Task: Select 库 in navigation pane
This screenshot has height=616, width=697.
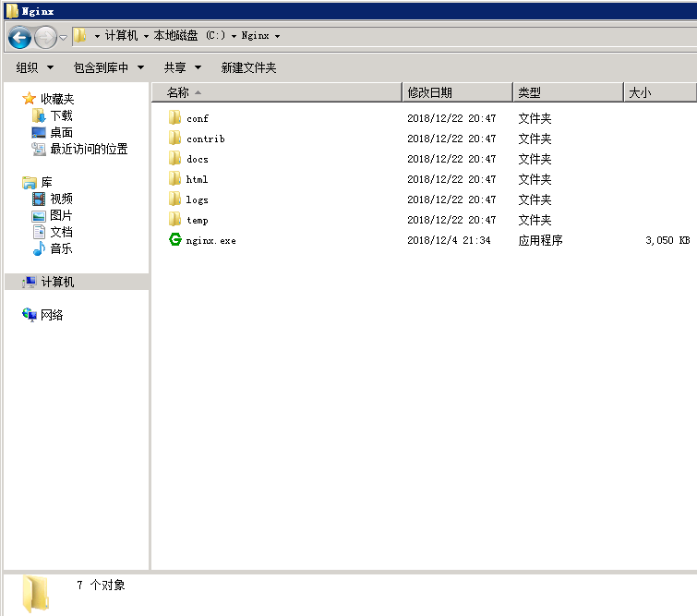Action: point(47,182)
